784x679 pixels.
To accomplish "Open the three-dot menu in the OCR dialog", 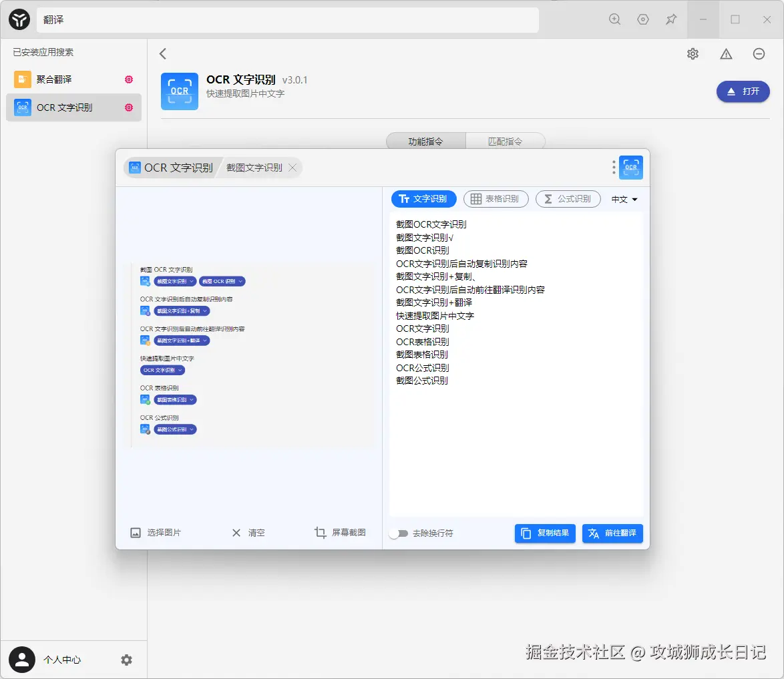I will (613, 167).
